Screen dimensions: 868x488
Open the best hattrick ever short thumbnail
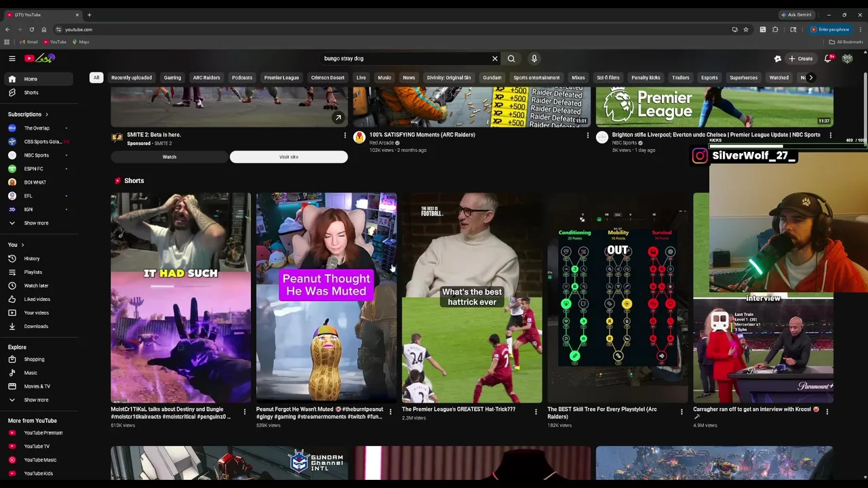472,298
